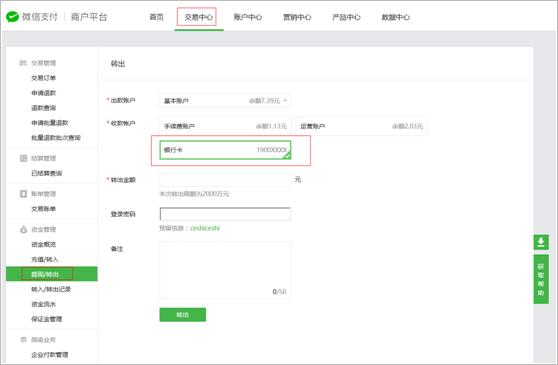Open 交易账单 in the sidebar
Viewport: 558px width, 365px height.
point(43,209)
